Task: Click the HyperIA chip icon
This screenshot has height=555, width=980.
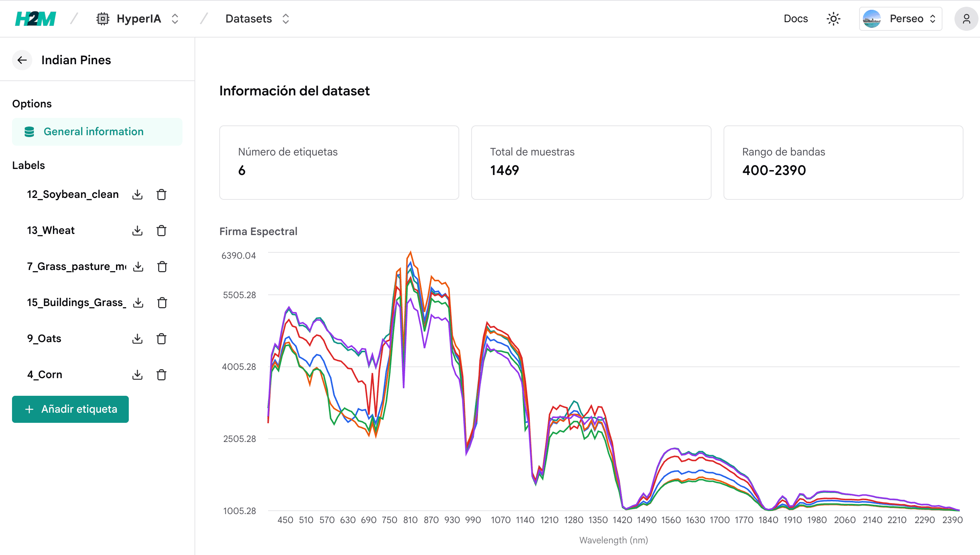Action: [x=103, y=19]
